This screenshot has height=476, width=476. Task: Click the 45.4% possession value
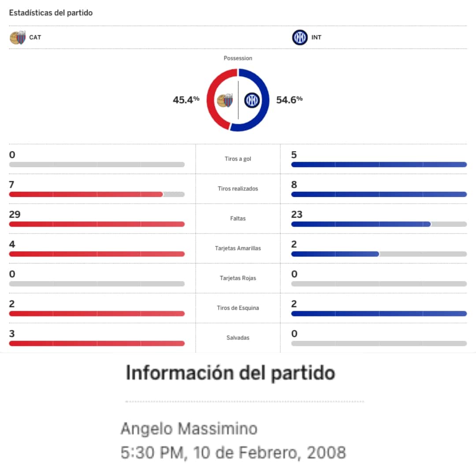186,100
